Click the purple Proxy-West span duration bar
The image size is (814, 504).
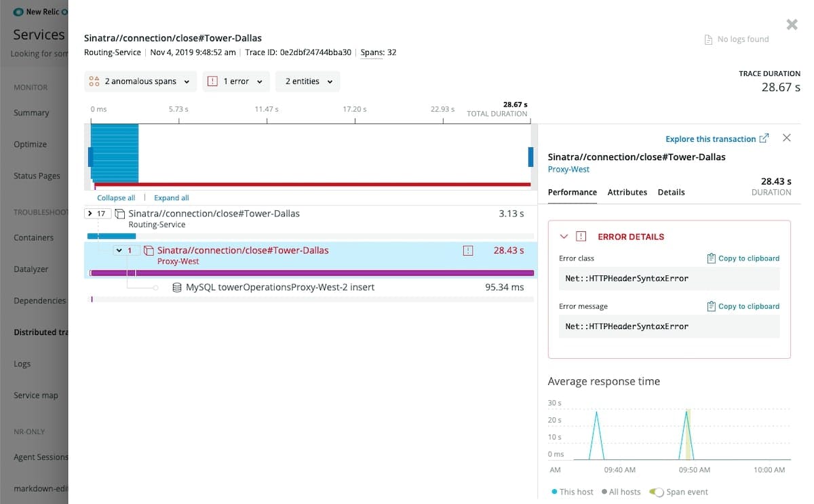(312, 273)
